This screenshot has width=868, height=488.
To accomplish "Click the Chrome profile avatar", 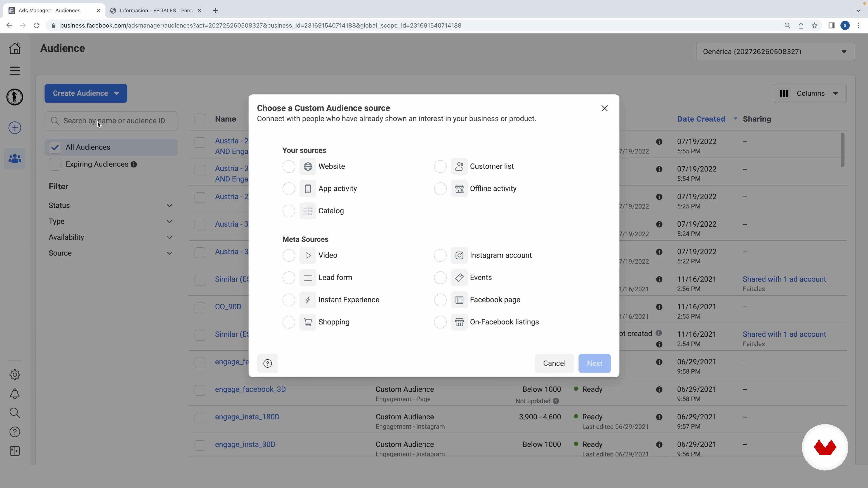I will [845, 26].
